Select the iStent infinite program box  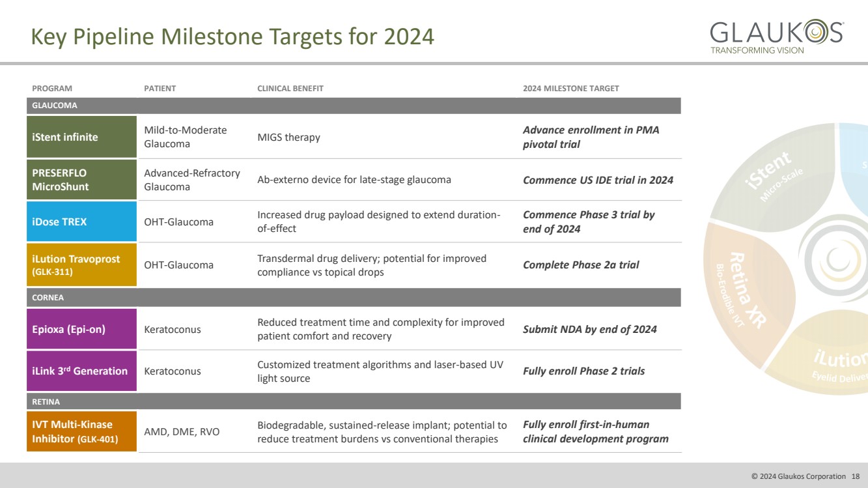(81, 137)
